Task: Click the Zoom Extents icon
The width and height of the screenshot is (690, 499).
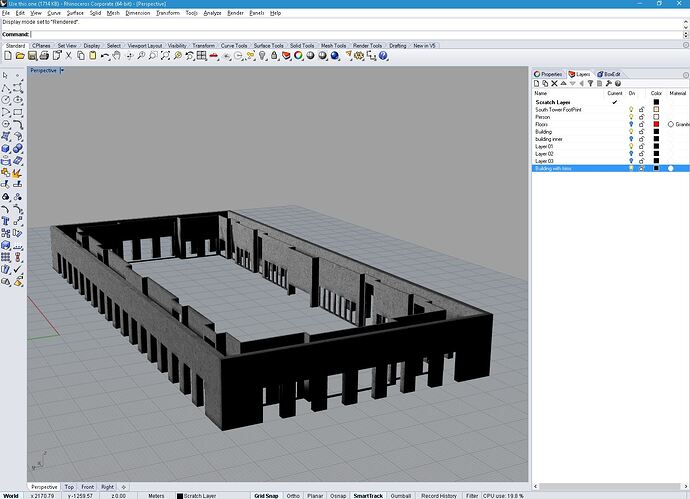Action: [x=165, y=56]
